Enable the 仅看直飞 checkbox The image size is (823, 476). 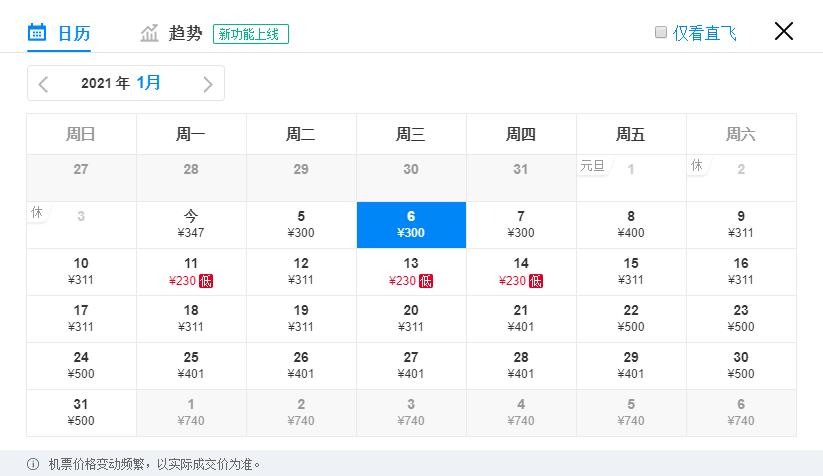tap(661, 32)
